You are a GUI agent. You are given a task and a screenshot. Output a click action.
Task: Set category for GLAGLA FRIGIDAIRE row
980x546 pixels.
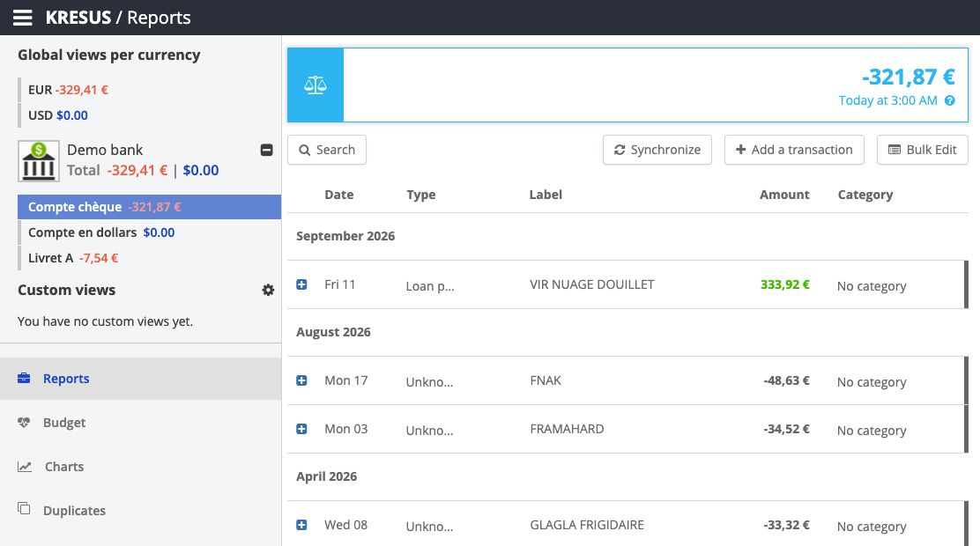click(872, 526)
